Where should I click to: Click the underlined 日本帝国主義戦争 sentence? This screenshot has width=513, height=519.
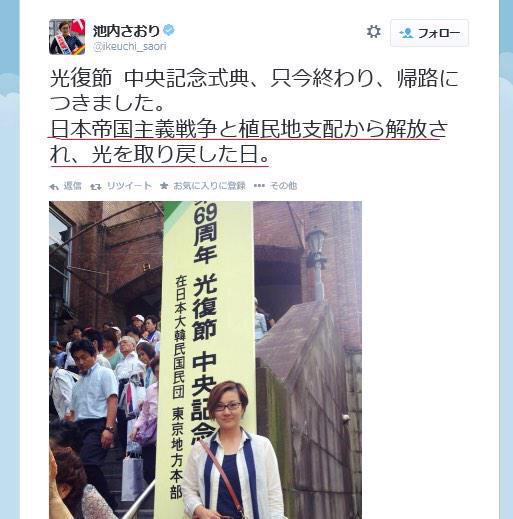[248, 142]
